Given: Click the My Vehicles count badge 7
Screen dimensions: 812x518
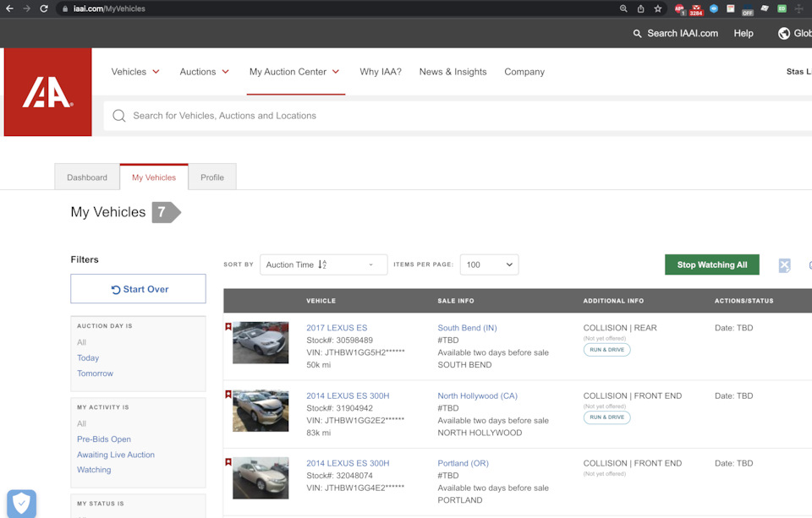Looking at the screenshot, I should point(167,212).
